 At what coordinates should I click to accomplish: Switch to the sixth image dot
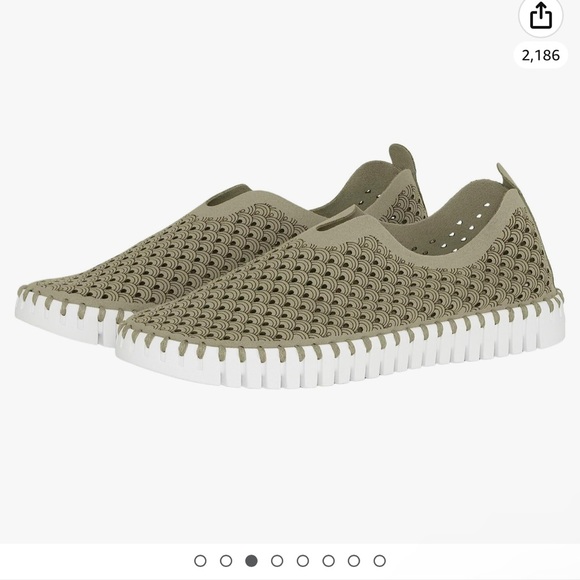point(328,561)
